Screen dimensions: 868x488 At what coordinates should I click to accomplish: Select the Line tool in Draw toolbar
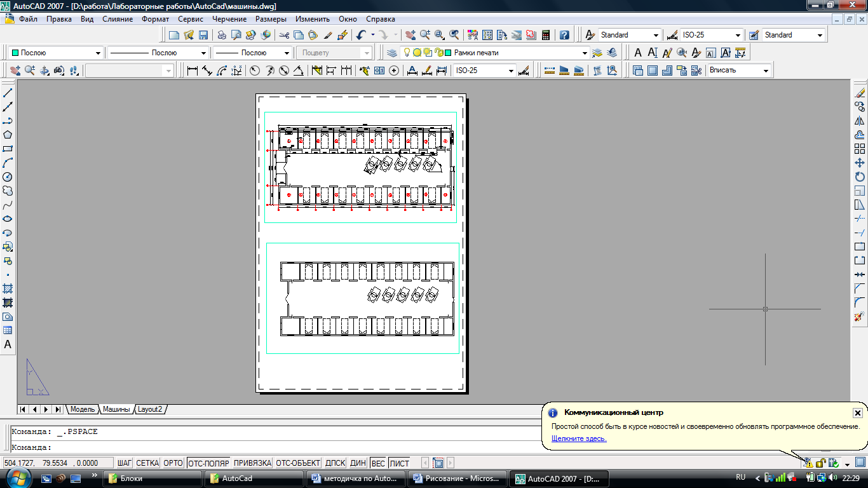coord(8,93)
